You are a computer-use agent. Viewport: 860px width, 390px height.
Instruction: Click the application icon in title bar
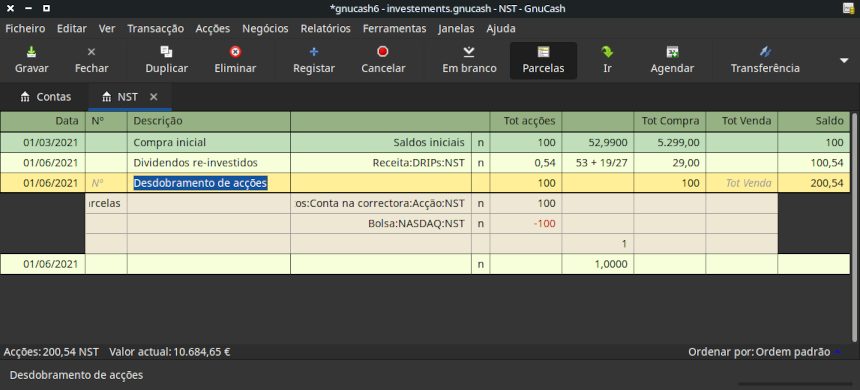(847, 8)
